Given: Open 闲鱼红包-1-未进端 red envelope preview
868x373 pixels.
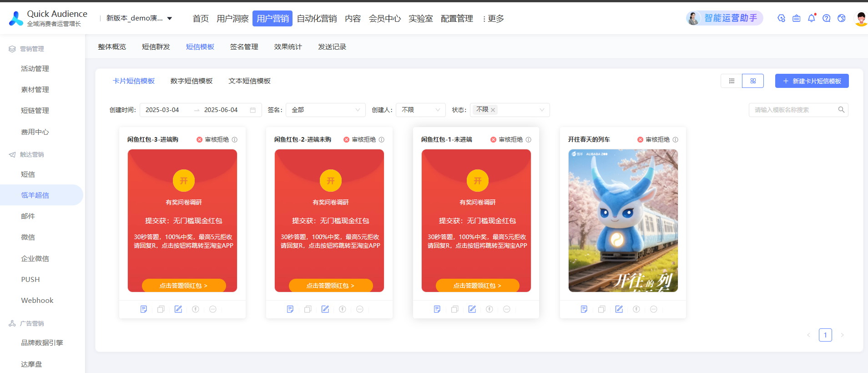Looking at the screenshot, I should pyautogui.click(x=476, y=221).
